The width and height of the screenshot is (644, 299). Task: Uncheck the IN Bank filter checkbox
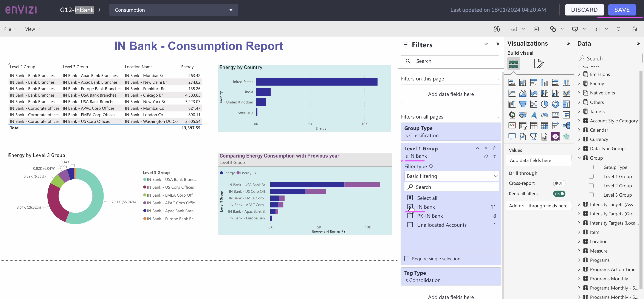tap(410, 207)
